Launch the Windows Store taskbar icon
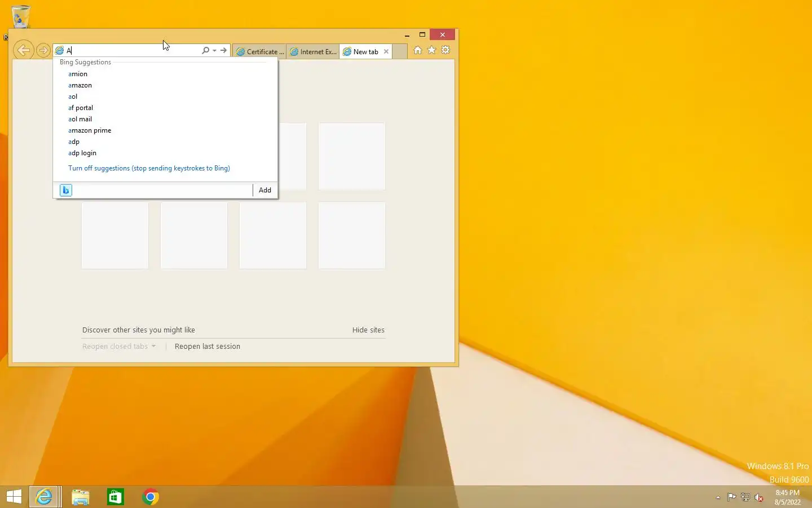The height and width of the screenshot is (508, 812). tap(115, 497)
